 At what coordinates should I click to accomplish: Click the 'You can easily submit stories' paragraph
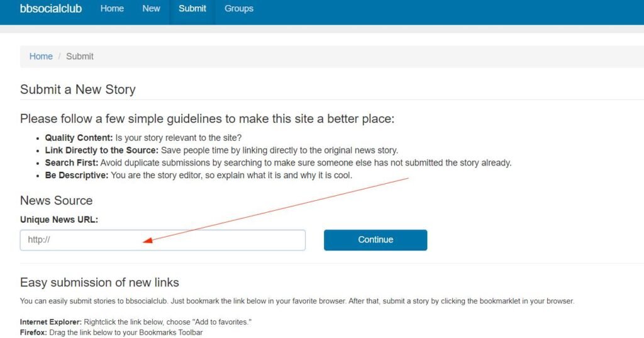297,301
